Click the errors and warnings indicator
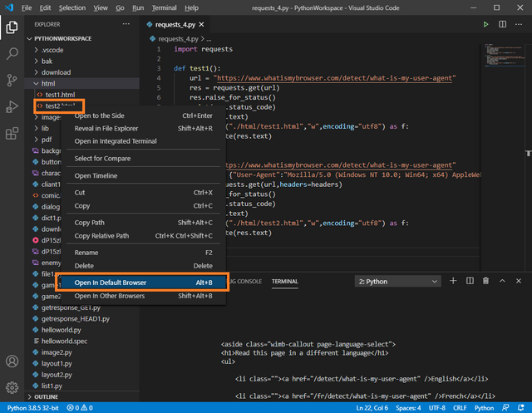532x413 pixels. (80, 407)
